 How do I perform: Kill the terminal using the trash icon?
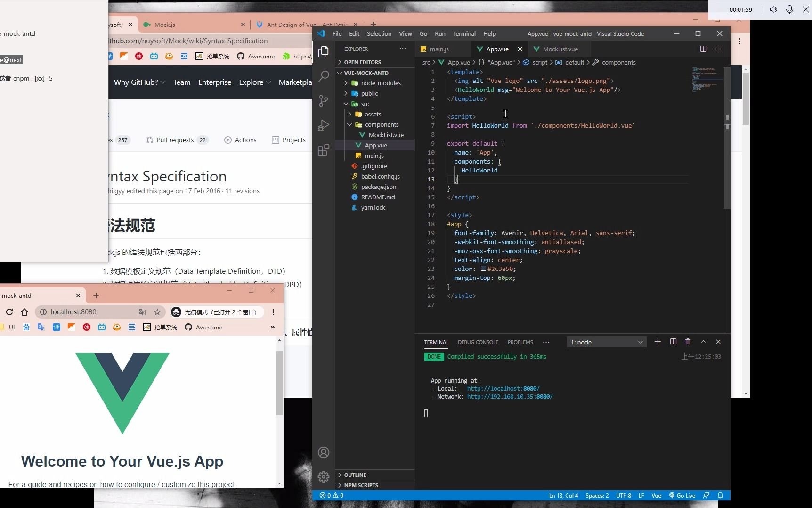pyautogui.click(x=688, y=342)
